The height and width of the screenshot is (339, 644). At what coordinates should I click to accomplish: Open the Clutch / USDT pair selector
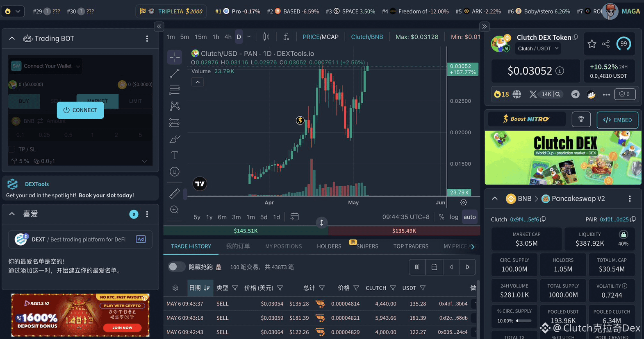click(x=538, y=48)
